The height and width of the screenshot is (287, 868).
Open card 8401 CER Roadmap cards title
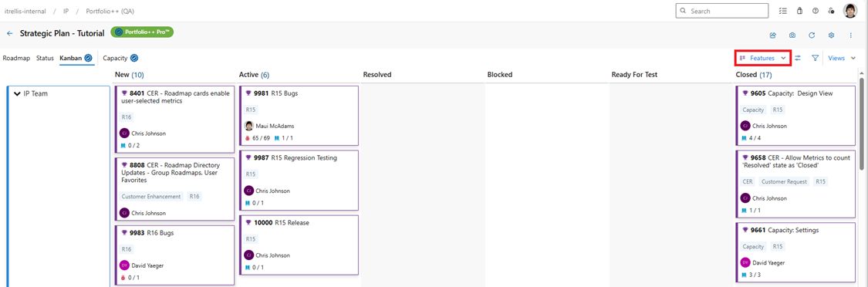(x=175, y=97)
